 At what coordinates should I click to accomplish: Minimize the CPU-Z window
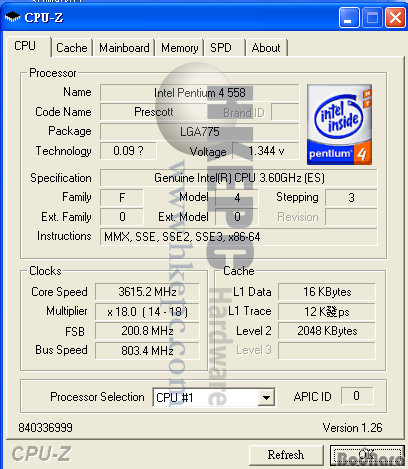point(349,18)
